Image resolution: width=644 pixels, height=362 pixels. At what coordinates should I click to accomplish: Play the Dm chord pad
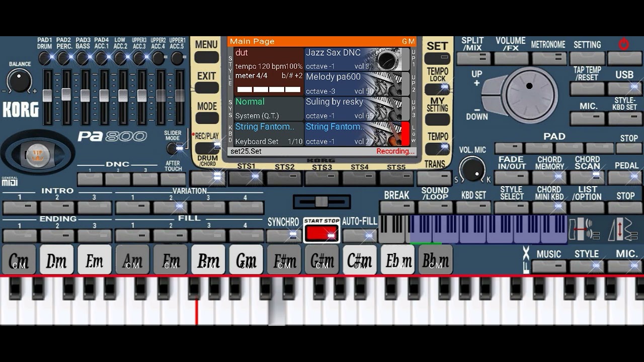tap(57, 260)
